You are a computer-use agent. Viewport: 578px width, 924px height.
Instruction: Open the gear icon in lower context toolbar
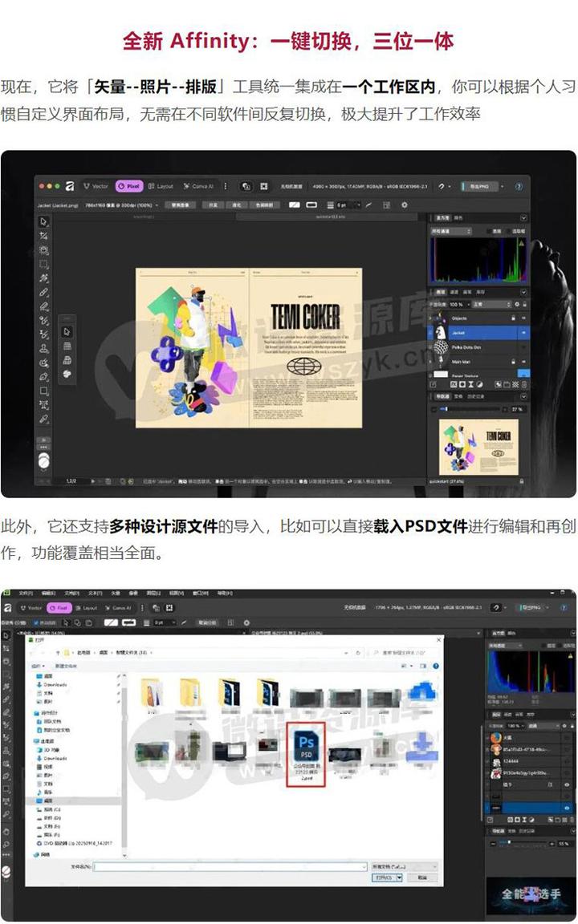pos(246,622)
